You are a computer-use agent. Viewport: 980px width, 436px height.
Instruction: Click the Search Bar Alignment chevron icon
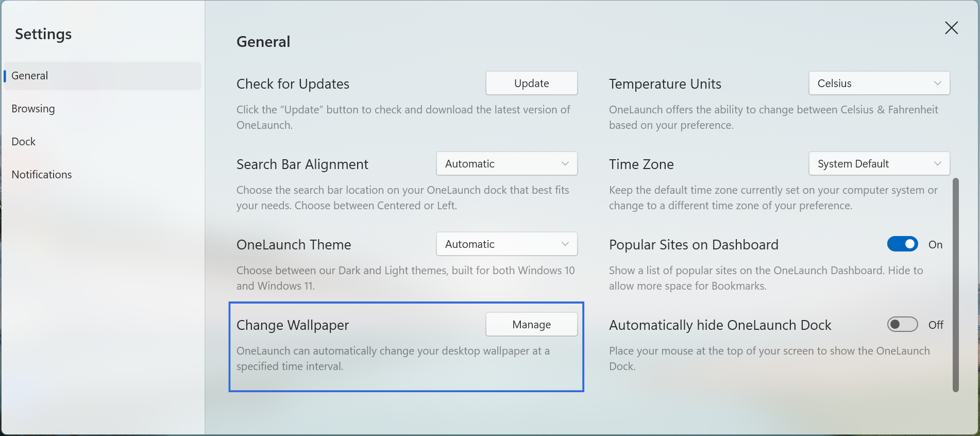(566, 163)
